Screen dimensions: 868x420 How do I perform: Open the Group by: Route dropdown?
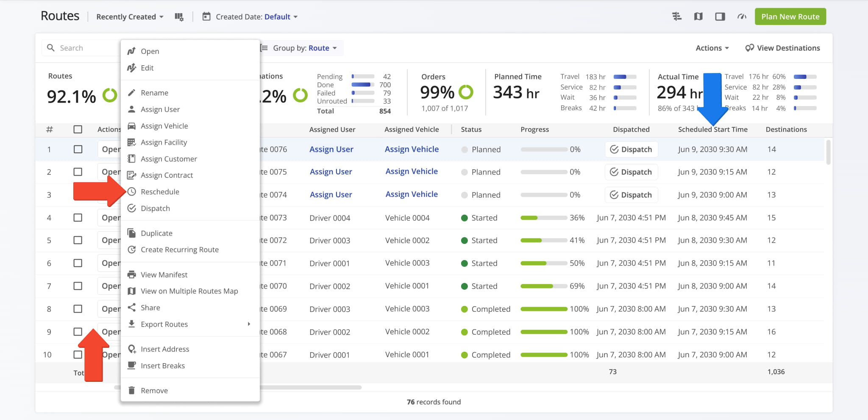pos(300,48)
